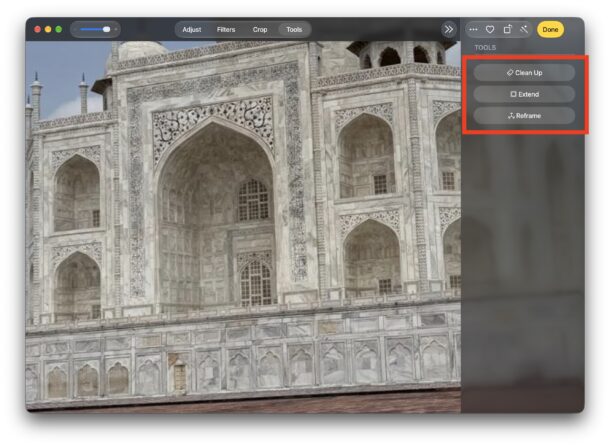Click the rotate photo icon
Viewport: 610px width, 447px height.
(x=507, y=30)
